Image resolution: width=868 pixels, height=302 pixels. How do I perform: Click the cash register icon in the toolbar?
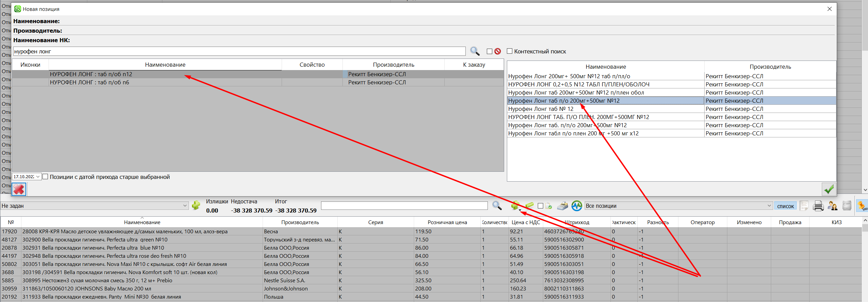[563, 205]
